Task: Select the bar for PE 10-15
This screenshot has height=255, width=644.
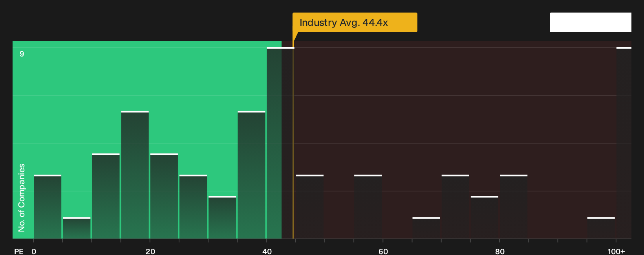Action: pyautogui.click(x=106, y=196)
